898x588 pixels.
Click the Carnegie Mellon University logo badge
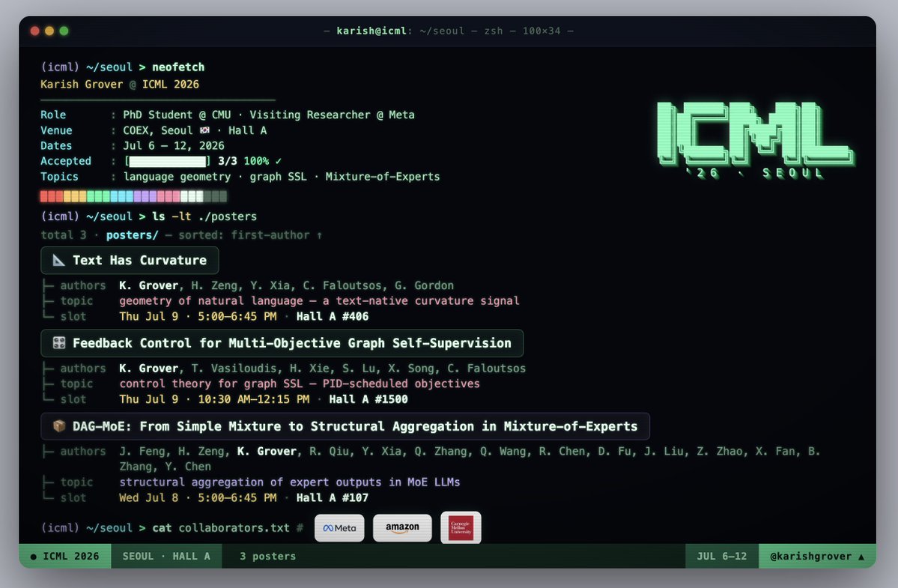point(461,528)
